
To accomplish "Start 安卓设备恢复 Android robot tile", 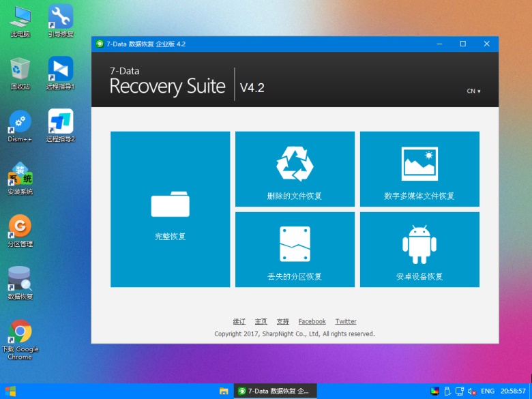I will (x=419, y=249).
